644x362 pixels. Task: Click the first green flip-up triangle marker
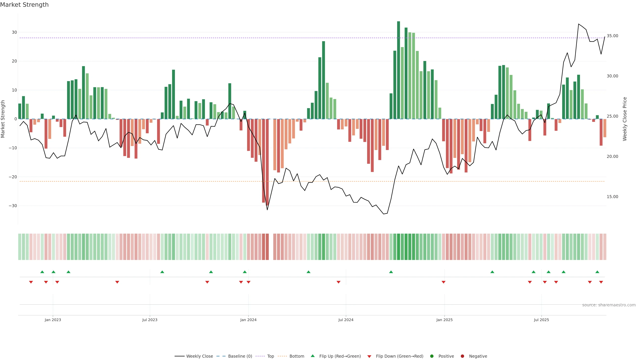(42, 272)
